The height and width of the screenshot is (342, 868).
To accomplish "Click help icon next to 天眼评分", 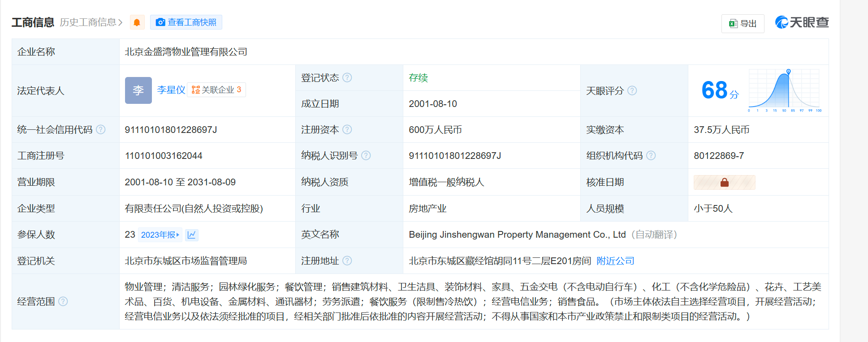I will tap(632, 90).
